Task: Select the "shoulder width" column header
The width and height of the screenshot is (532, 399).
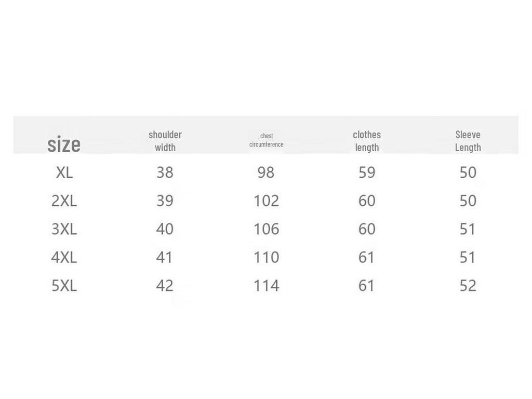Action: (x=165, y=141)
